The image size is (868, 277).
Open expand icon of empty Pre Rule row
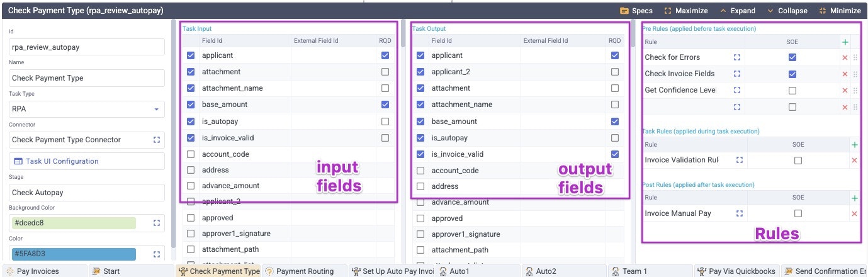point(737,106)
